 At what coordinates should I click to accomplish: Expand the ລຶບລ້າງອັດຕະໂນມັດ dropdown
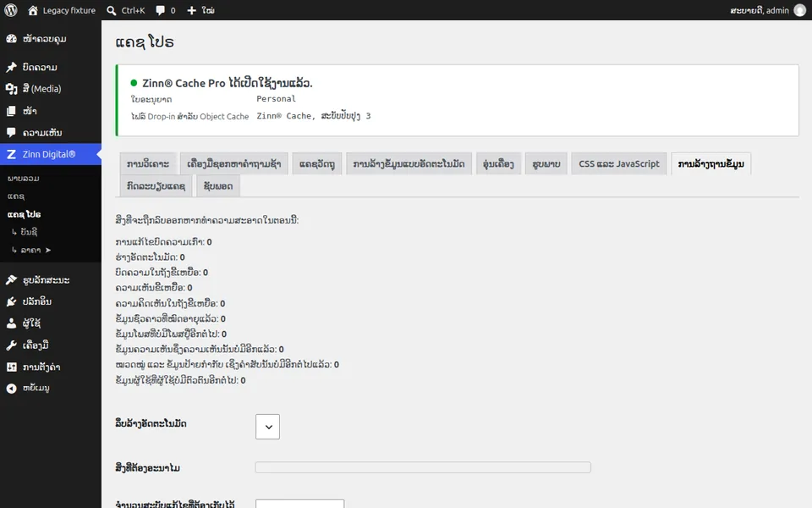click(x=267, y=427)
